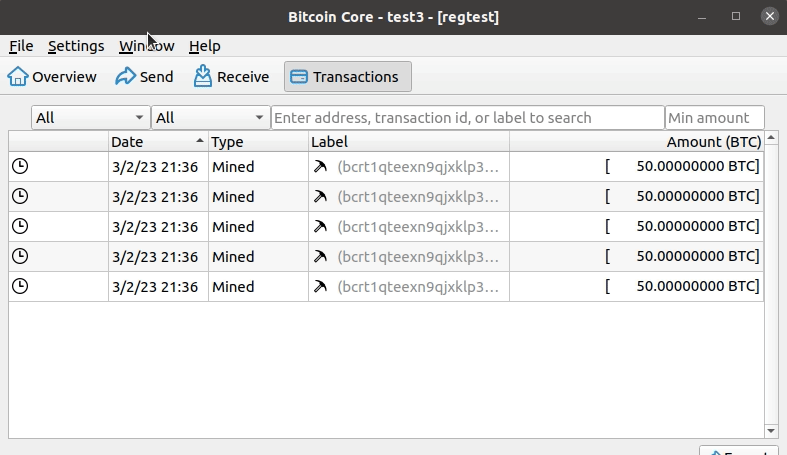The width and height of the screenshot is (787, 455).
Task: Select the third row's date cell
Action: tap(158, 227)
